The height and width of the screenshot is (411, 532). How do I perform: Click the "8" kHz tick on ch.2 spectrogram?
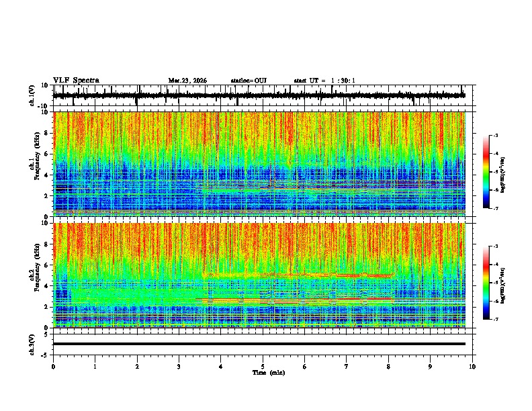pyautogui.click(x=46, y=244)
